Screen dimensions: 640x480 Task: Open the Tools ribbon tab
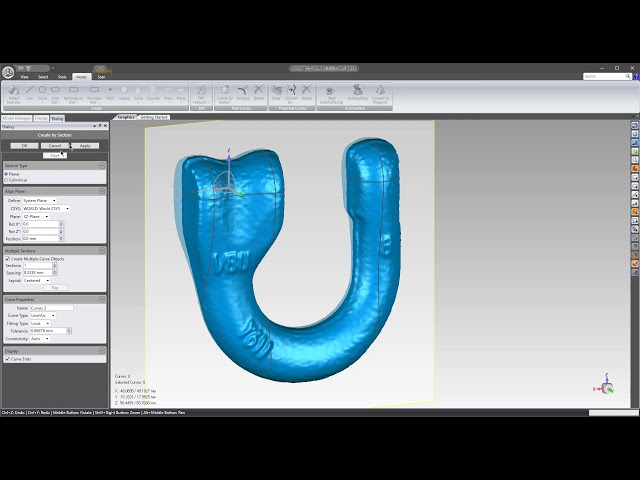coord(62,77)
